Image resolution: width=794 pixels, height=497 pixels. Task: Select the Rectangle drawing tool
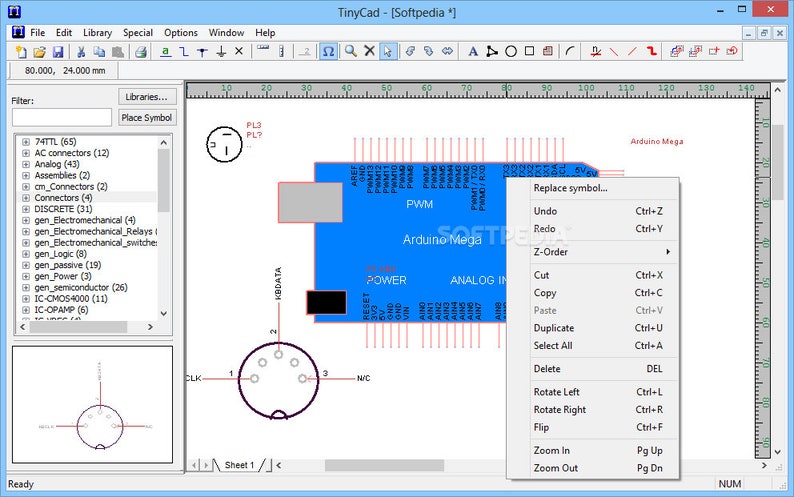[x=529, y=51]
